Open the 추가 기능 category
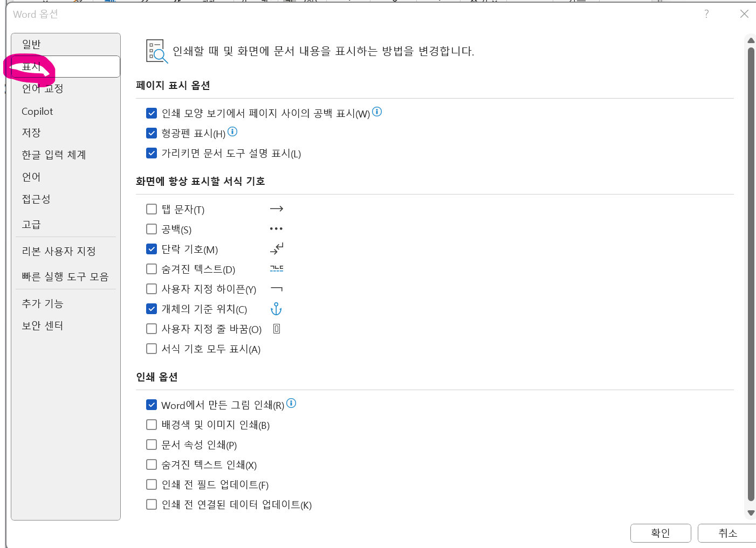This screenshot has height=548, width=756. (x=65, y=303)
